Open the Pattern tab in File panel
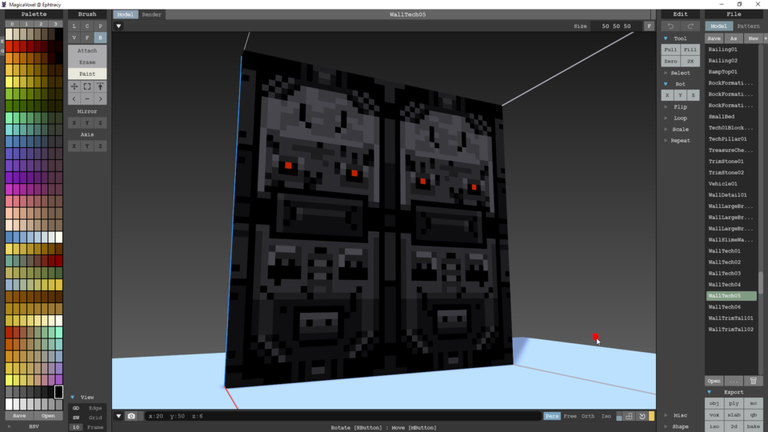This screenshot has height=432, width=768. tap(747, 26)
